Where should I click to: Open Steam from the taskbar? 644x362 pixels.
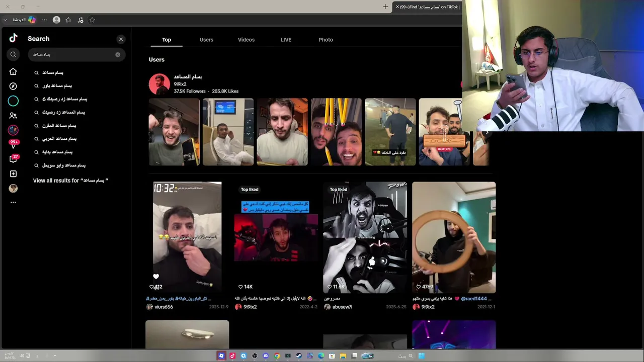pos(299,356)
